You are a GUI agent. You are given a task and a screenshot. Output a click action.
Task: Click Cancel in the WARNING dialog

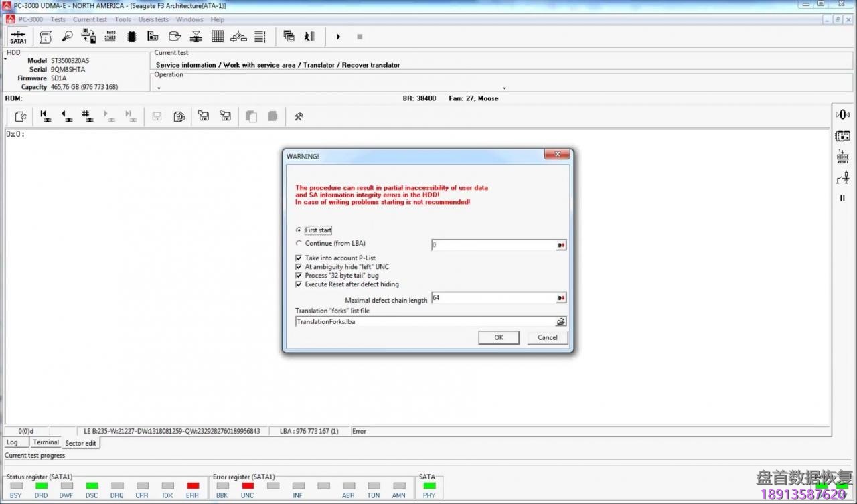click(547, 337)
